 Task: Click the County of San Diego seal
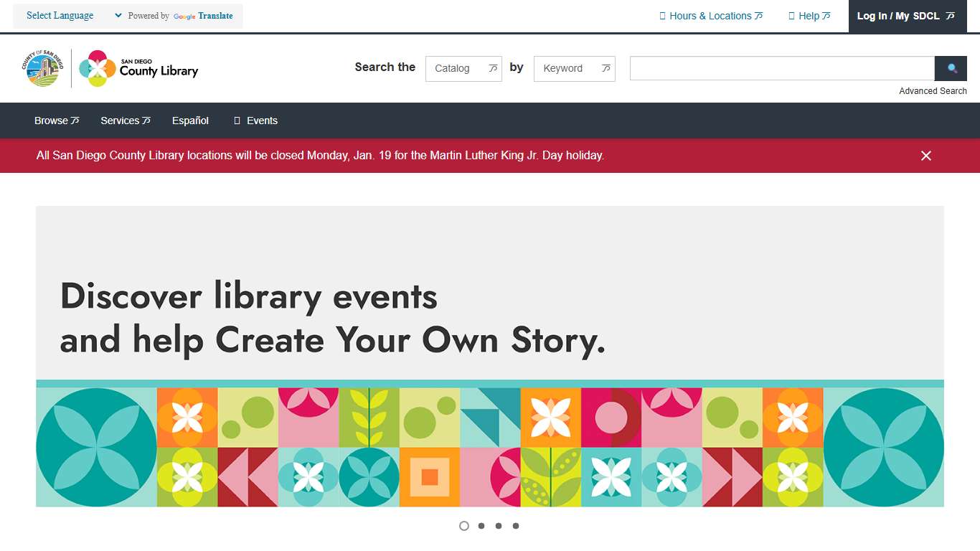[x=42, y=68]
